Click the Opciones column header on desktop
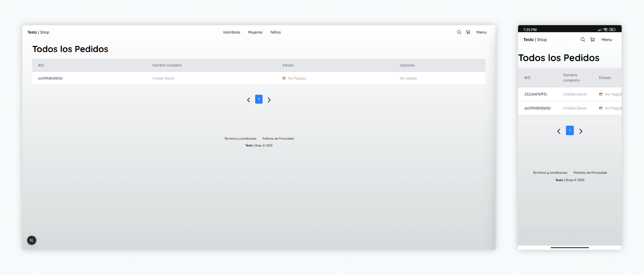644x275 pixels. (x=407, y=65)
